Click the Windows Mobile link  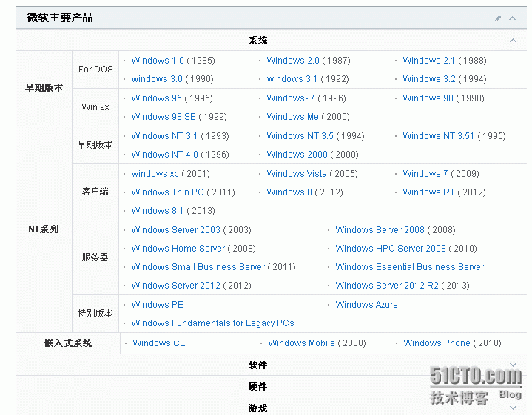point(301,343)
